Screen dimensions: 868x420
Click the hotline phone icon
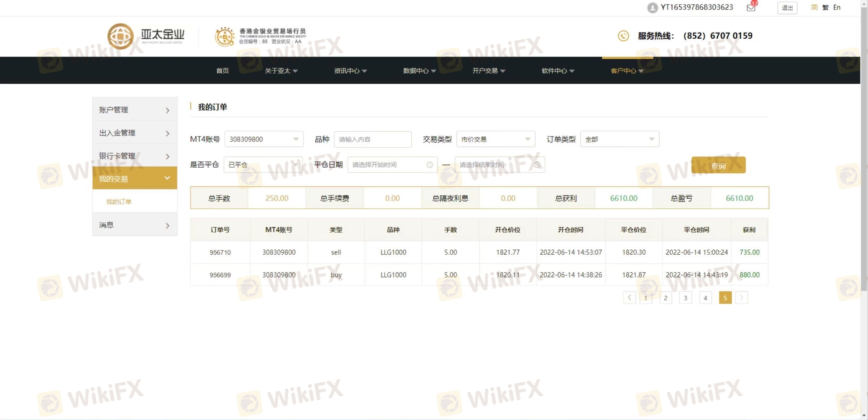[x=623, y=36]
